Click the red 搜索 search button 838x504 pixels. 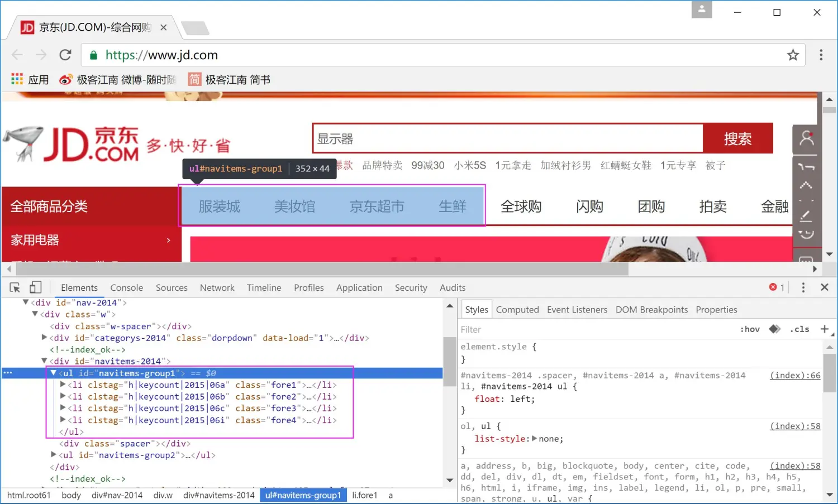point(737,138)
